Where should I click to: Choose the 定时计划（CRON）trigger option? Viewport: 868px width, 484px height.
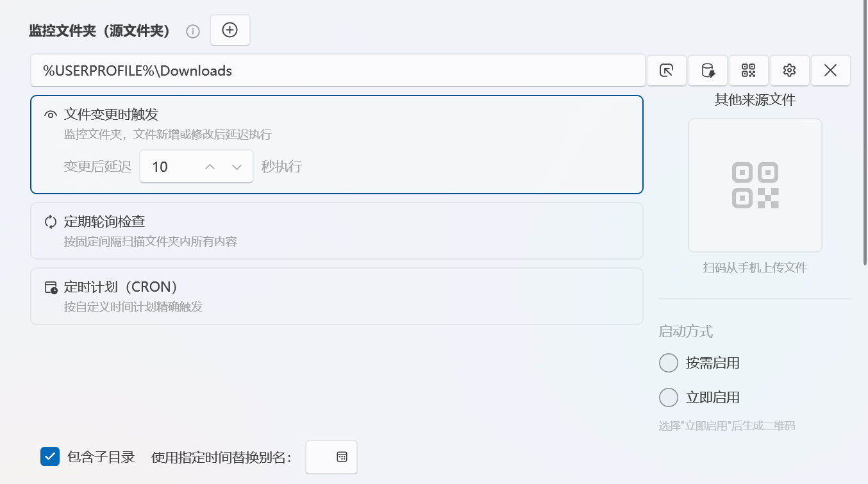coord(337,296)
